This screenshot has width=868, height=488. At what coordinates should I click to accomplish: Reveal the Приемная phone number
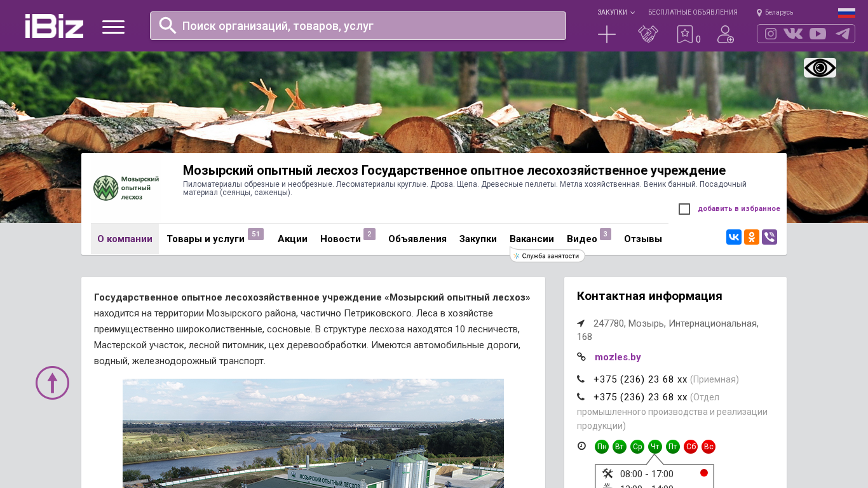click(x=641, y=379)
